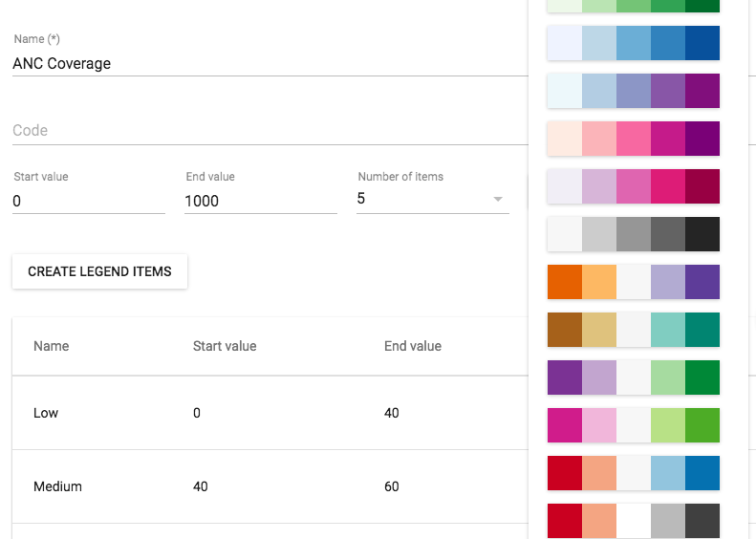The width and height of the screenshot is (756, 539).
Task: Choose the light pink to purple color scale
Action: pyautogui.click(x=633, y=139)
